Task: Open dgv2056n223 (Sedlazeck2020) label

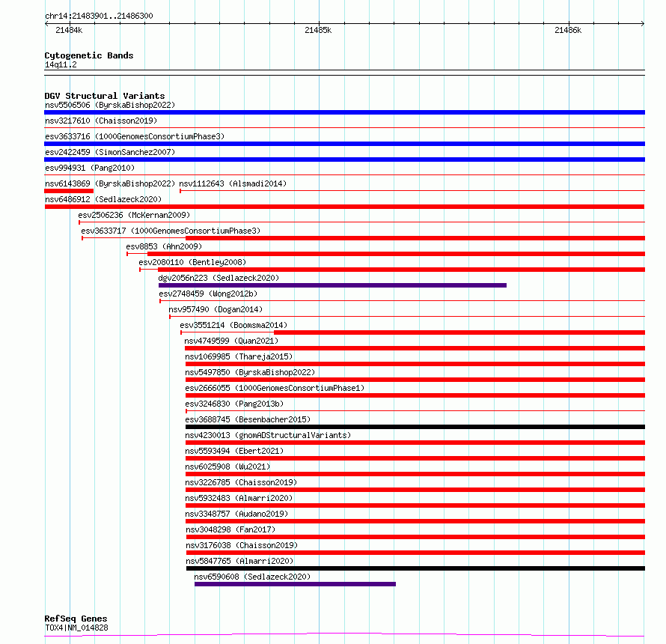Action: pyautogui.click(x=219, y=278)
